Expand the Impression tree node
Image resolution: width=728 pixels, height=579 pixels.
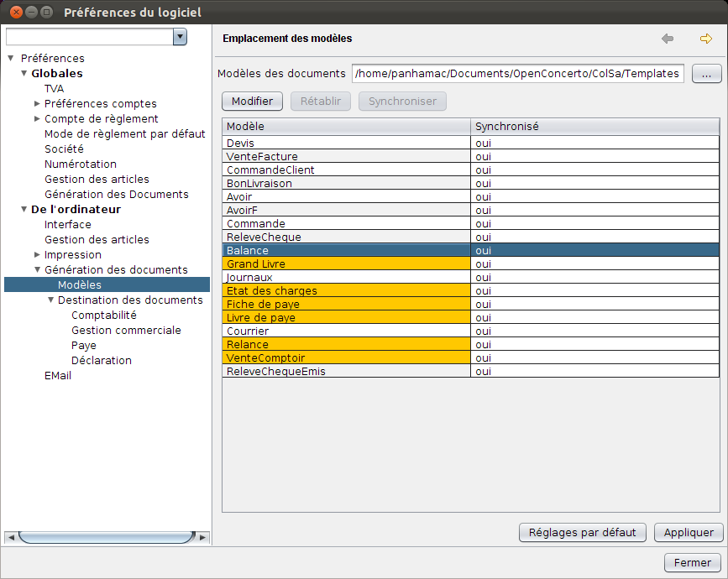point(37,255)
